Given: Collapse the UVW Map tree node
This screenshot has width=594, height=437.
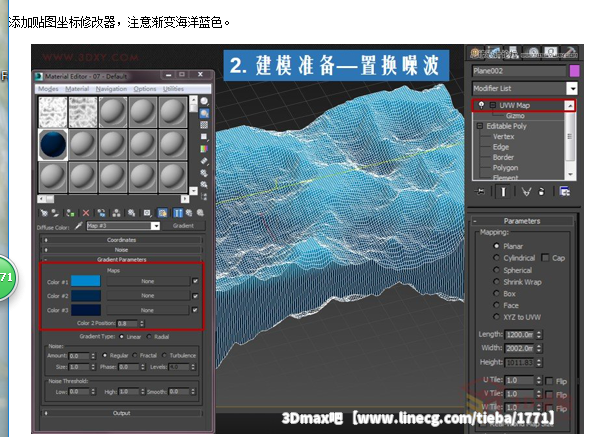Looking at the screenshot, I should [x=493, y=105].
